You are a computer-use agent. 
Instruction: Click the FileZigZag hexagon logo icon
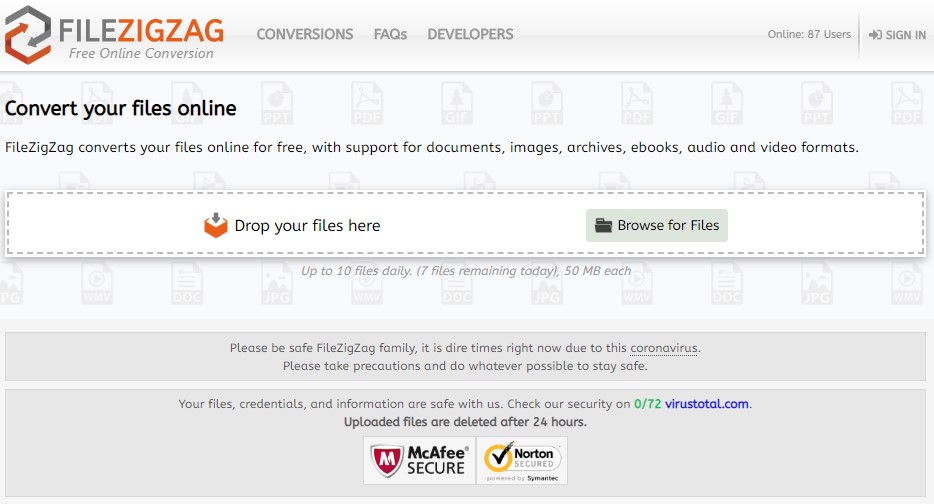point(27,35)
